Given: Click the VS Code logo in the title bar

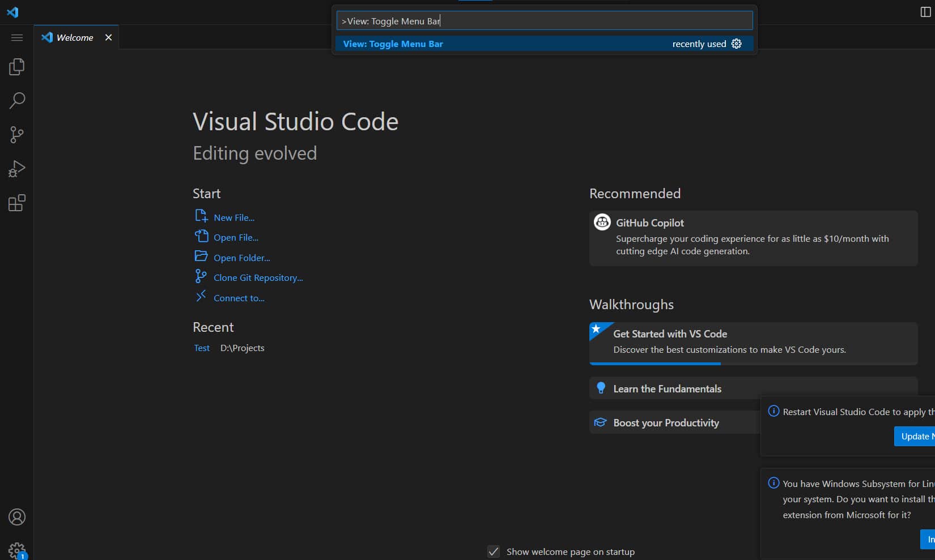Looking at the screenshot, I should pos(12,12).
